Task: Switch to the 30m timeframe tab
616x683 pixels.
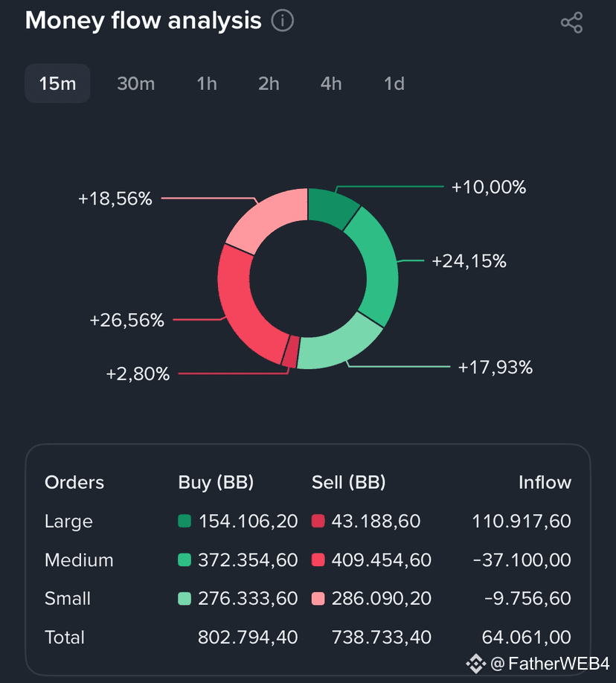Action: click(x=135, y=83)
